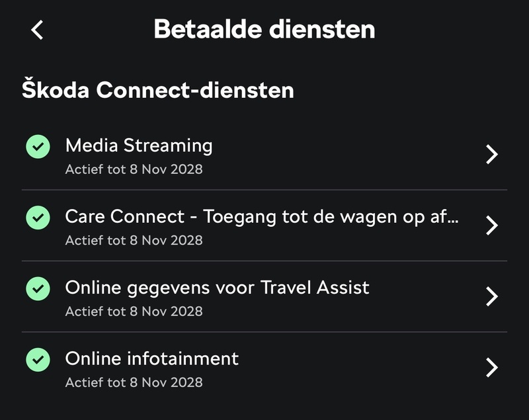
Task: Select the Betaalde diensten page title
Action: [x=264, y=28]
